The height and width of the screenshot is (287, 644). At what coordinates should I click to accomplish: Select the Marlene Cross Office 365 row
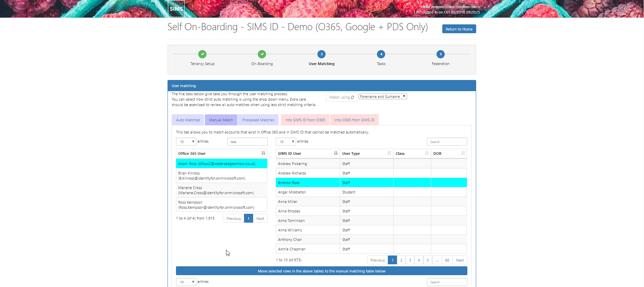coord(222,190)
